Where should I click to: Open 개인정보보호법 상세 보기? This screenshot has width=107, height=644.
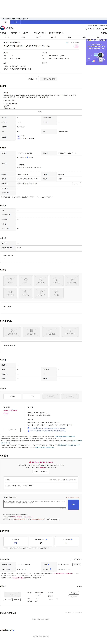(41, 472)
